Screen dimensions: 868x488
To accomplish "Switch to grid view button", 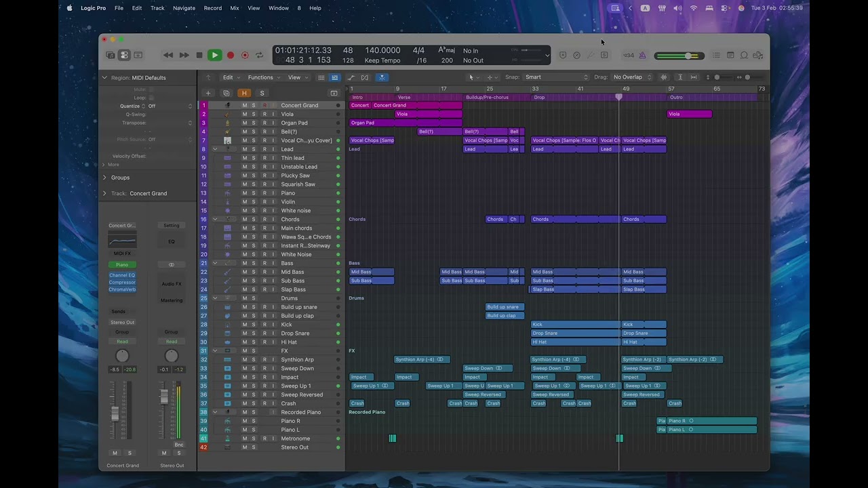I will pyautogui.click(x=321, y=77).
